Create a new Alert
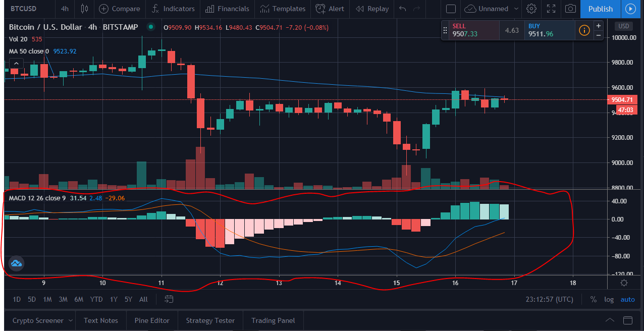 click(x=330, y=9)
